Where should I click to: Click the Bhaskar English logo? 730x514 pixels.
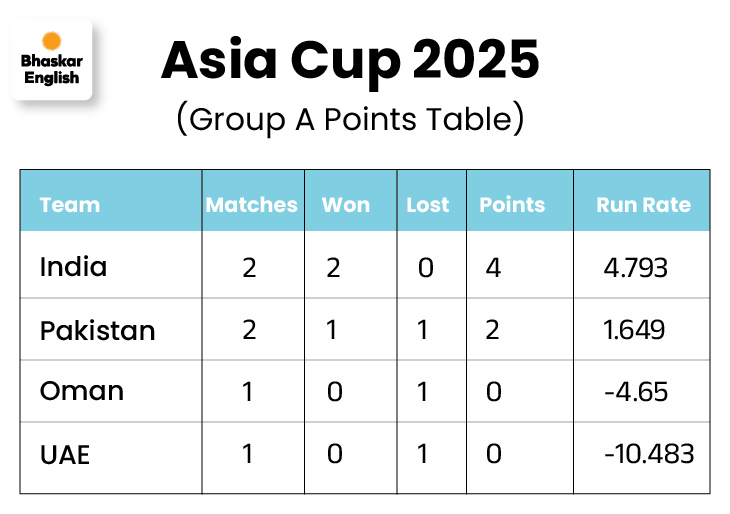51,62
